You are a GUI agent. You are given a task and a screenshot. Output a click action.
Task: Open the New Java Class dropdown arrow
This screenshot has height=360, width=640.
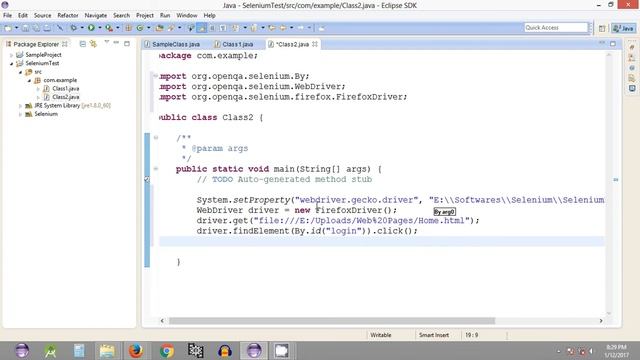[149, 28]
